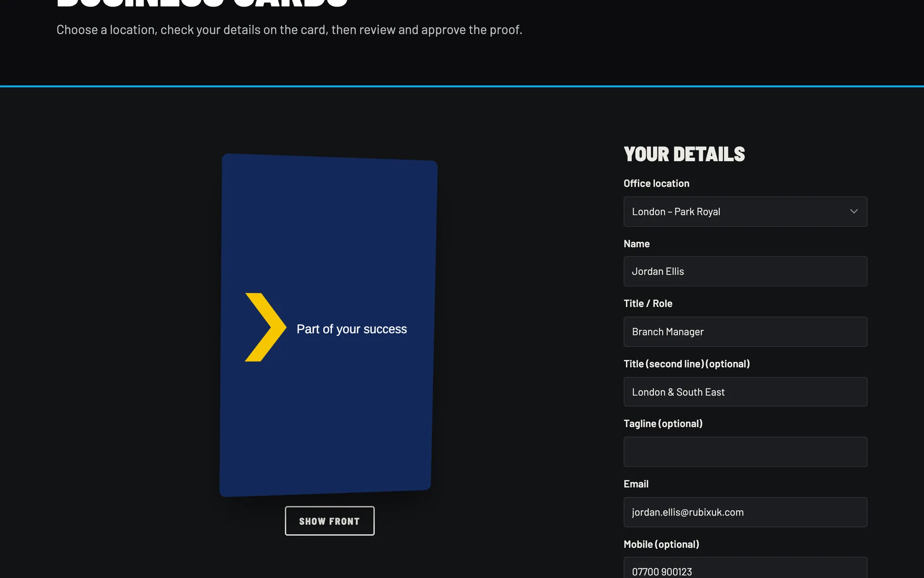Focus the London & South East title field
This screenshot has width=924, height=578.
pos(745,392)
